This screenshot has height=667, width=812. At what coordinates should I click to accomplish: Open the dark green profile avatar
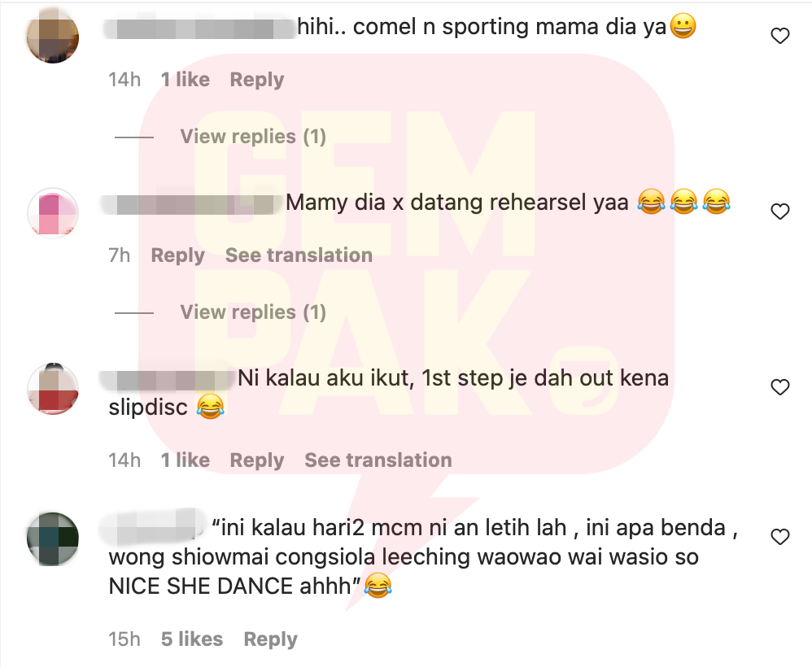point(53,538)
